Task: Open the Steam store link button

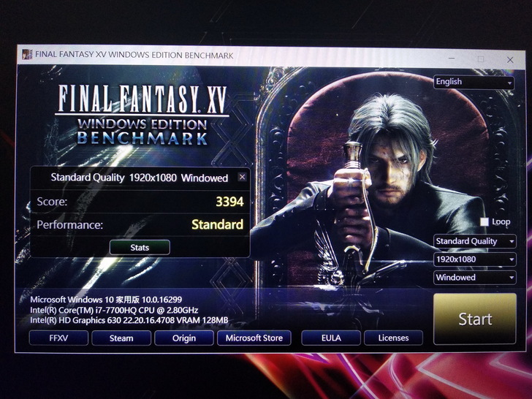Action: [x=121, y=338]
